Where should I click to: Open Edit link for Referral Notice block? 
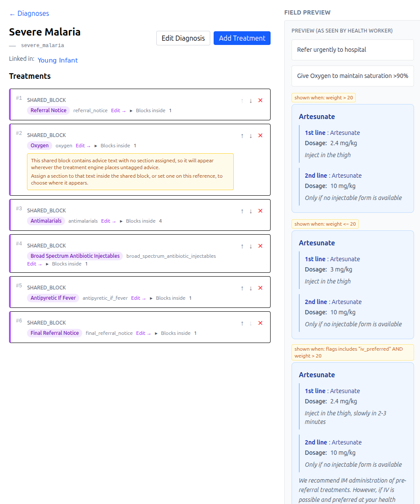click(118, 110)
